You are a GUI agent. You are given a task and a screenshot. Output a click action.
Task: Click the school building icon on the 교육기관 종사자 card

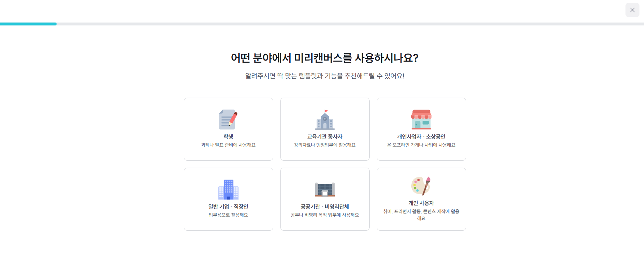click(x=325, y=120)
